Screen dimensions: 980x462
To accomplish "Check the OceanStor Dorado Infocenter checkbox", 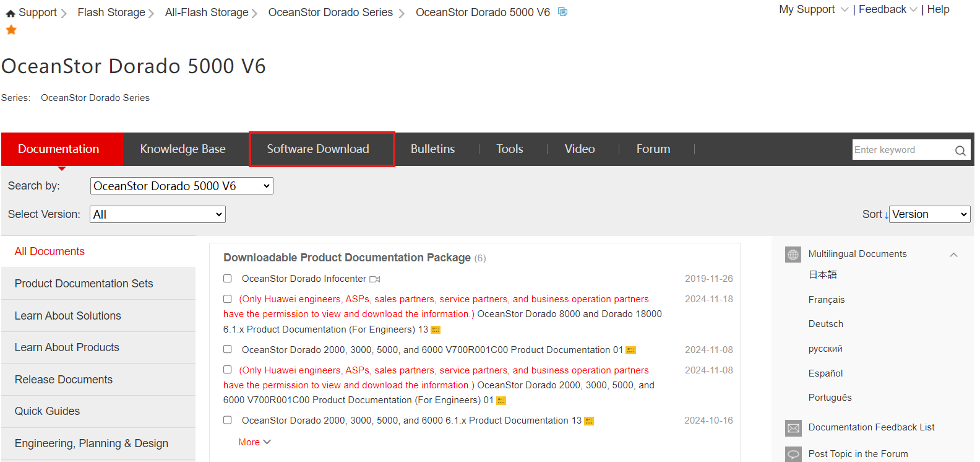I will (228, 279).
